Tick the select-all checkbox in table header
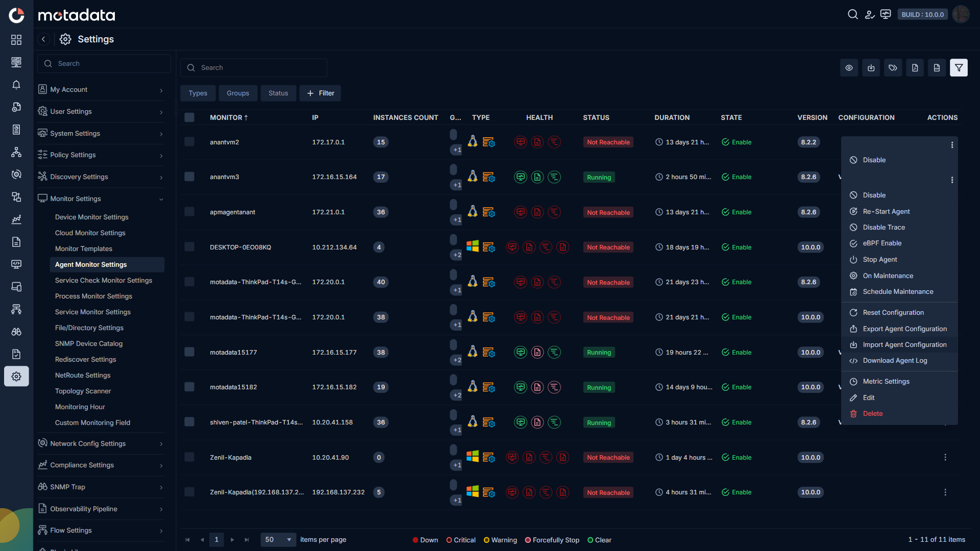Image resolution: width=980 pixels, height=551 pixels. click(x=189, y=117)
